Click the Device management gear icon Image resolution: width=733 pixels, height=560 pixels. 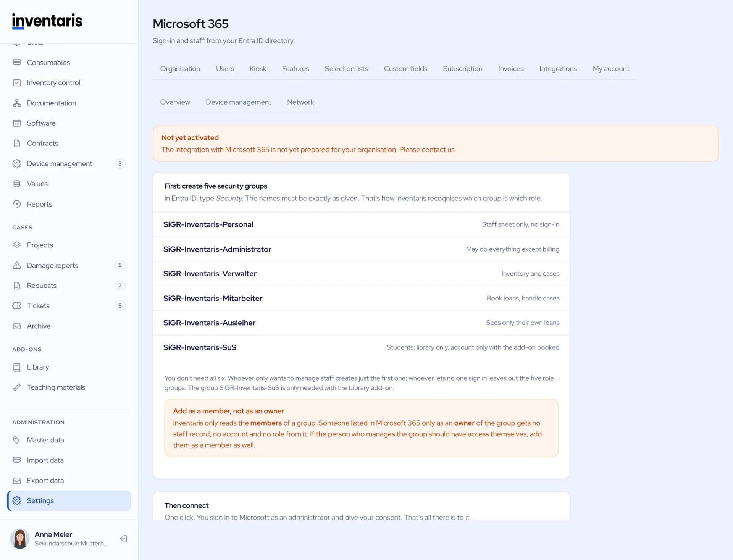pos(17,163)
